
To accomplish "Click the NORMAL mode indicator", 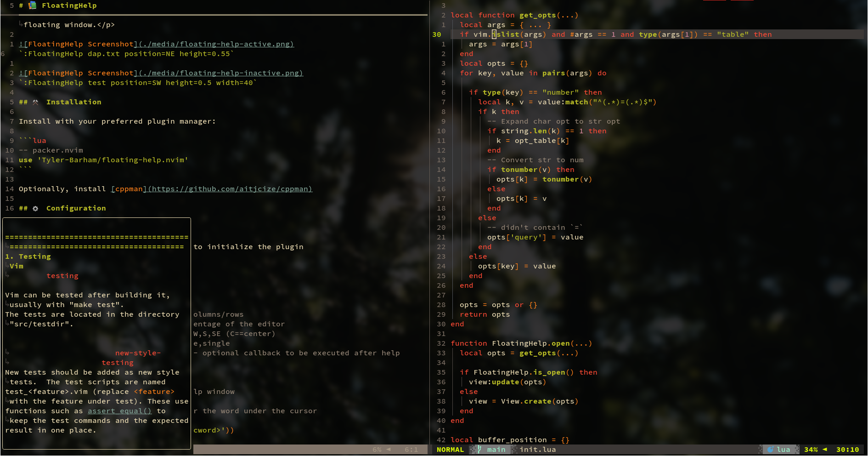I will click(x=450, y=450).
